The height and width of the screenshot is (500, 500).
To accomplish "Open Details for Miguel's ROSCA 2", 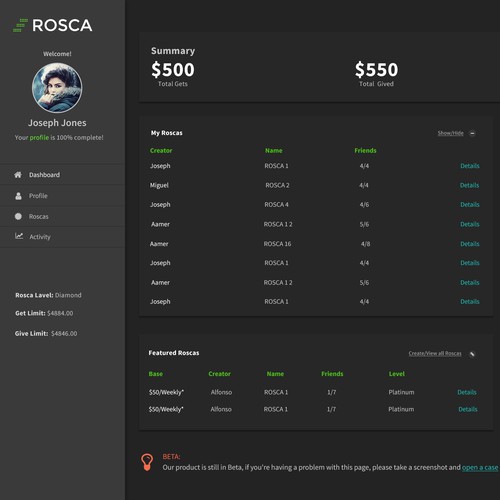I will click(469, 185).
